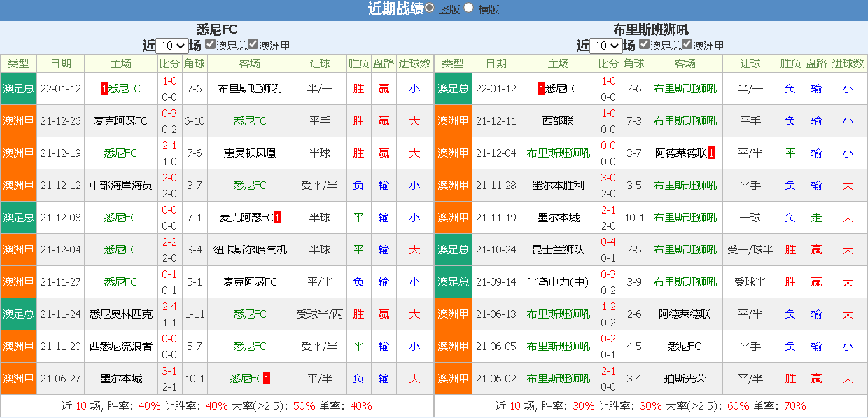This screenshot has height=418, width=868.
Task: Click 悉尼FC summary line with 胜率 40%
Action: tap(217, 406)
